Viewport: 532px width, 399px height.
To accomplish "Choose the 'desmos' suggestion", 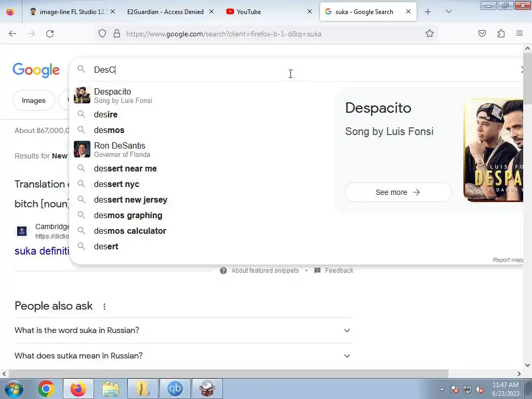I will point(204,130).
